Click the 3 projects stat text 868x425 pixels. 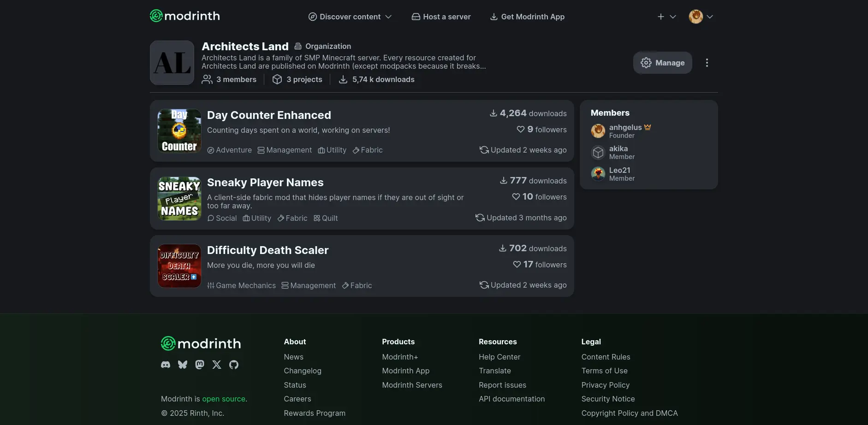click(304, 80)
